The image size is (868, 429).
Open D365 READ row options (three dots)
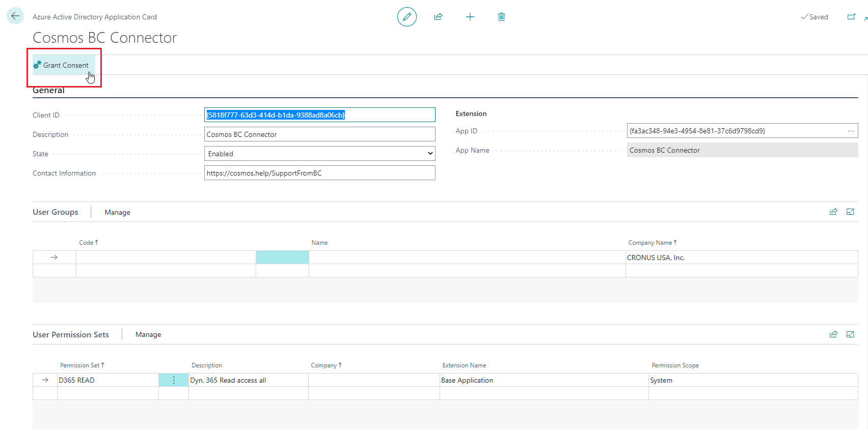click(174, 380)
